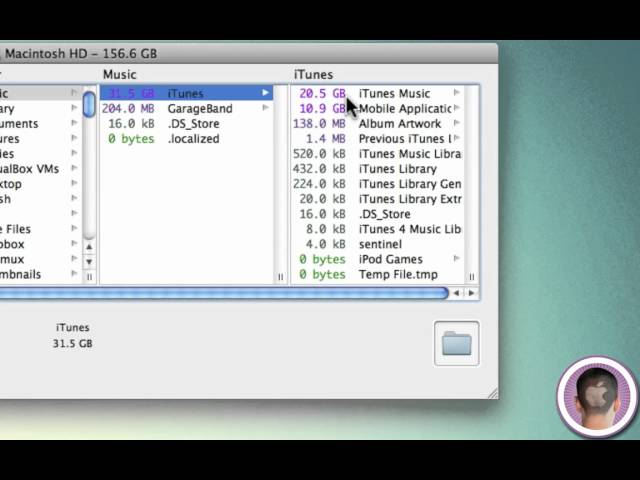This screenshot has height=480, width=640.
Task: Select the .localized file in Music
Action: click(x=193, y=139)
